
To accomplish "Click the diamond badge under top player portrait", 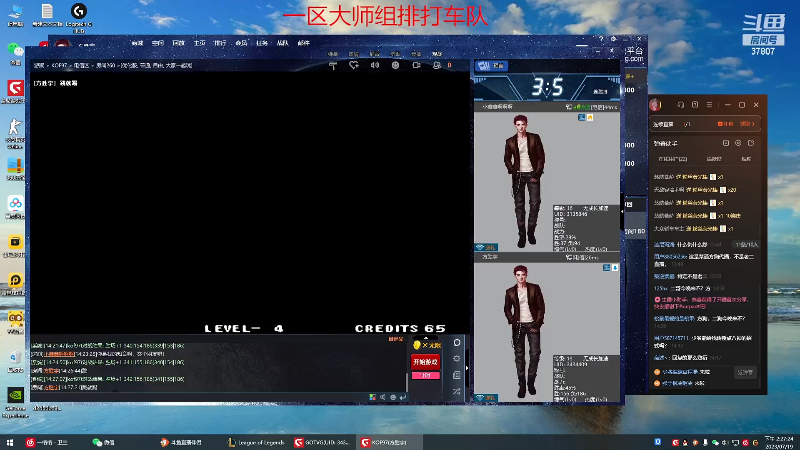I will 486,247.
